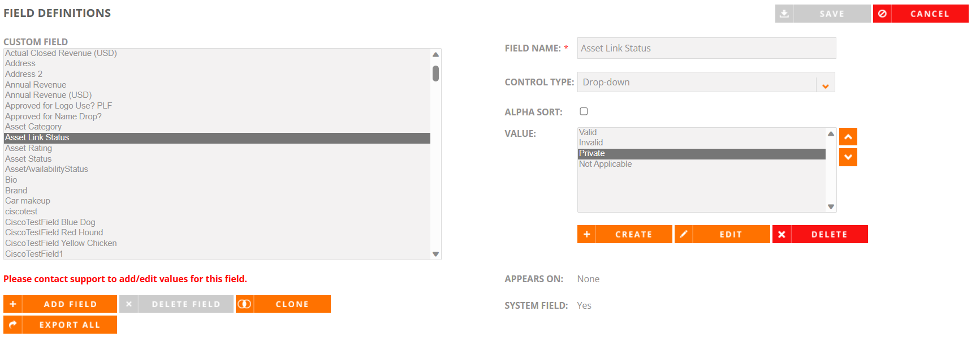The height and width of the screenshot is (341, 980).
Task: Select the Address 2 field
Action: [217, 74]
